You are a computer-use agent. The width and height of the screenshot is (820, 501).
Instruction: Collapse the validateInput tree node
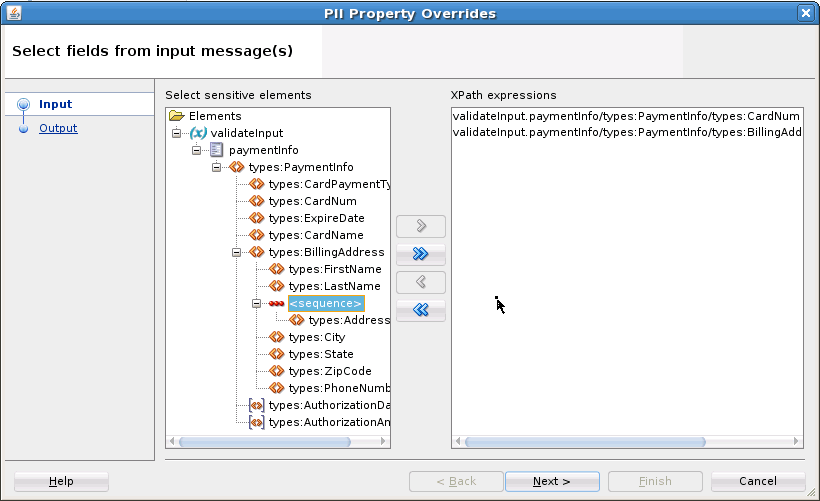[x=177, y=133]
